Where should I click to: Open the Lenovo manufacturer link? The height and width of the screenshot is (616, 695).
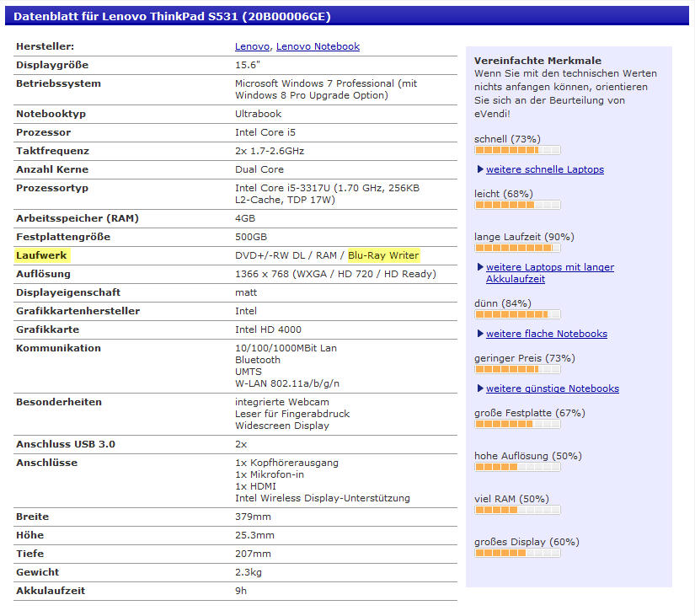(252, 46)
